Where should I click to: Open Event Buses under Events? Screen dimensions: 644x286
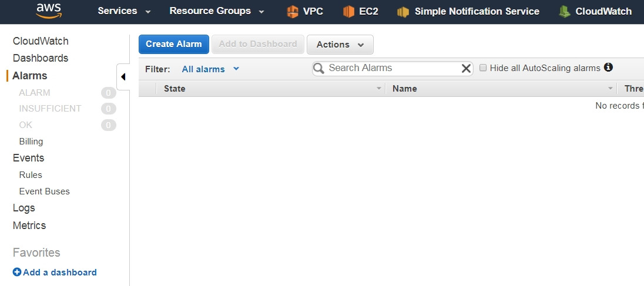pos(44,191)
